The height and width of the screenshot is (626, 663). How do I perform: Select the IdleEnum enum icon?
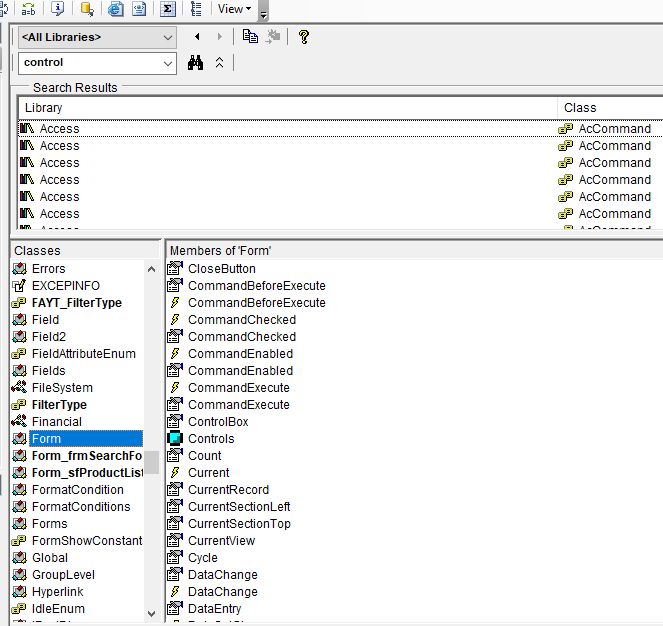19,609
